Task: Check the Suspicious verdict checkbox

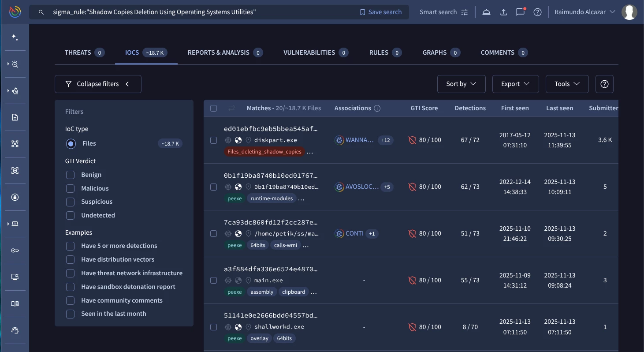Action: [70, 202]
